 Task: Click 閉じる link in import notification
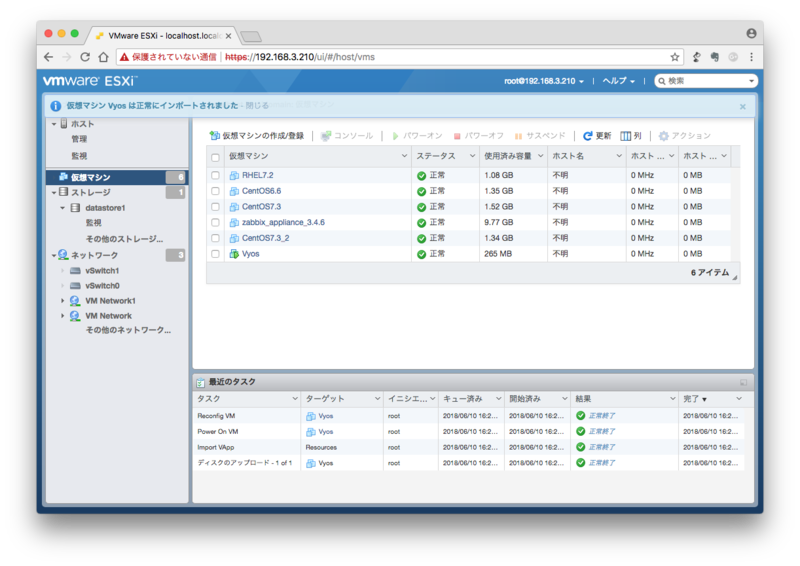point(257,106)
